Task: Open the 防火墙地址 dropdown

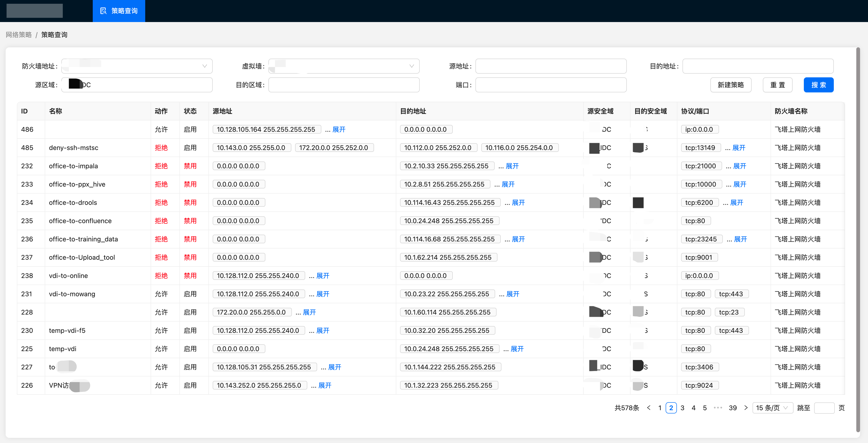Action: tap(137, 66)
